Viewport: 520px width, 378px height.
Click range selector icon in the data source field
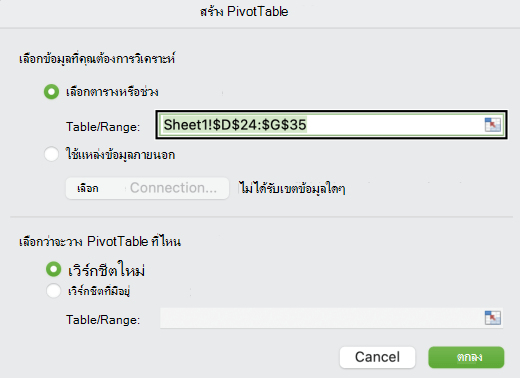[493, 125]
